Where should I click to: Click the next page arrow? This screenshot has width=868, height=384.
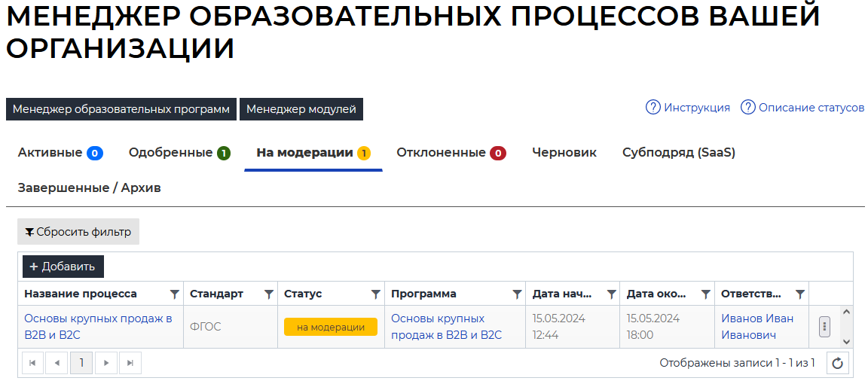(105, 363)
